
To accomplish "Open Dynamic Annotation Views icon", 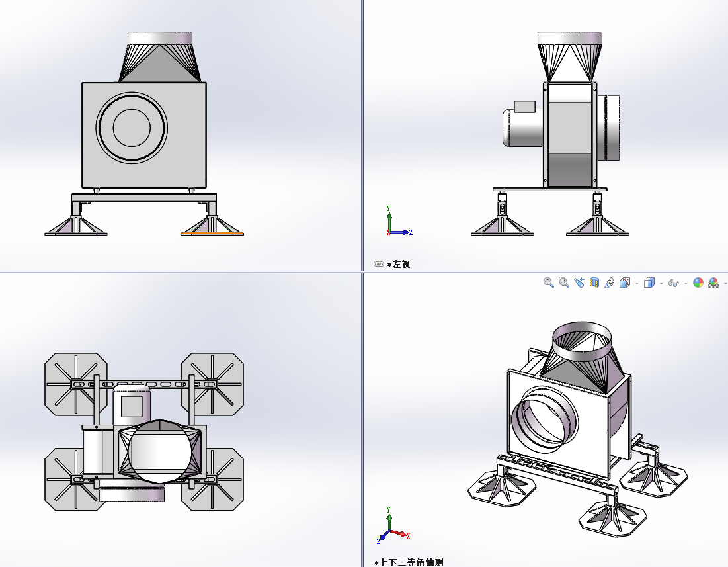I will [610, 283].
